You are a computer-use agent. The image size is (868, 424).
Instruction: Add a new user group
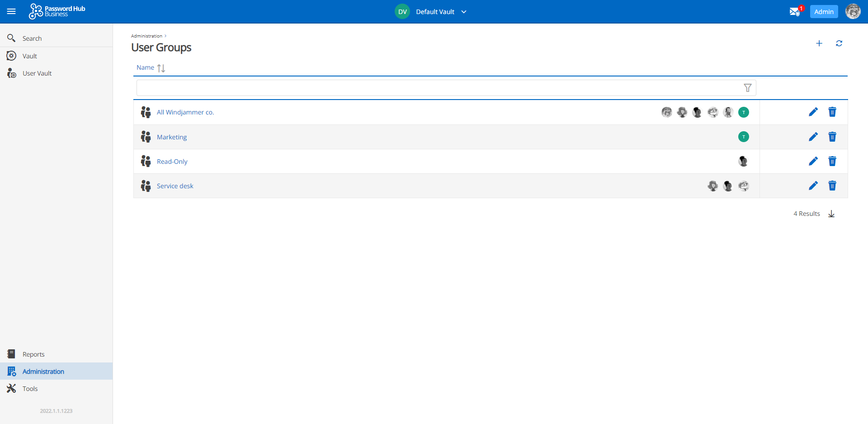(x=820, y=43)
